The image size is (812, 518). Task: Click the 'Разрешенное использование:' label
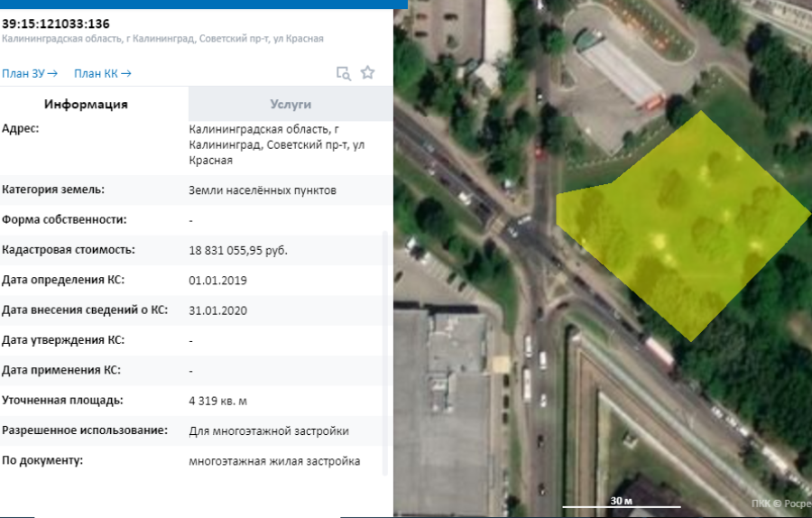pos(85,430)
